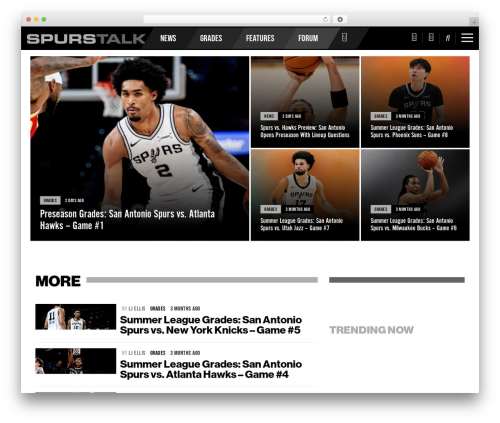Open Summer League Grades vs. Milwaukee Bucks Game #6
This screenshot has height=423, width=500.
414,224
